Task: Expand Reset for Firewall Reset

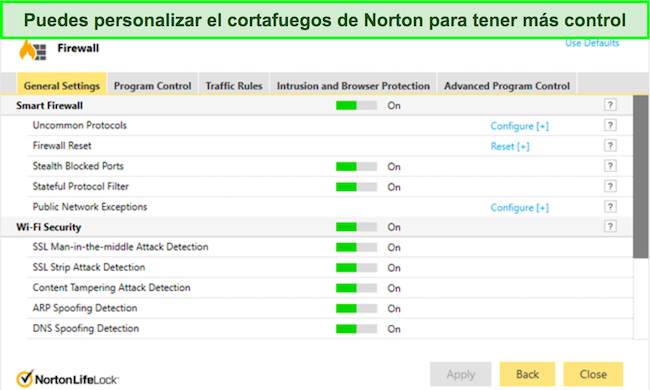Action: pyautogui.click(x=510, y=146)
